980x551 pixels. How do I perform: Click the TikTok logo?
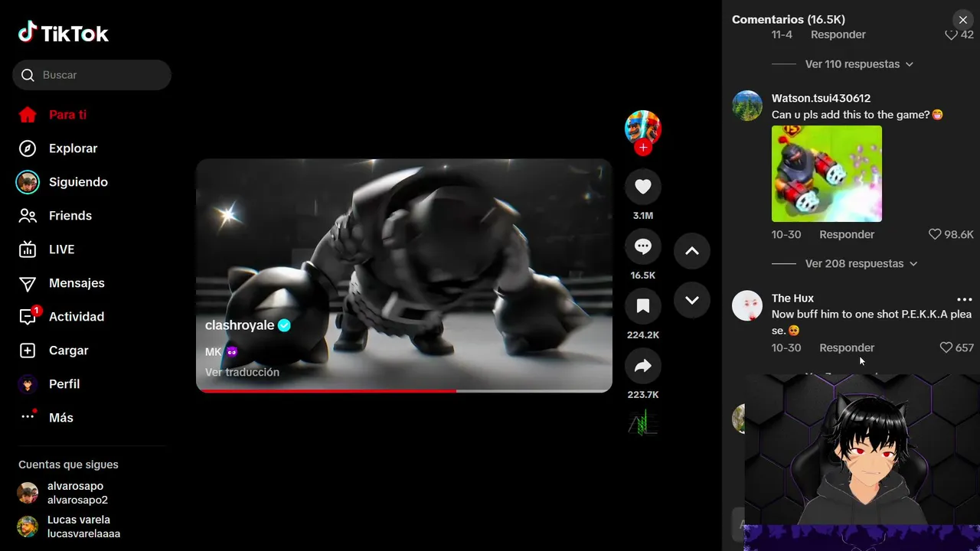click(x=64, y=33)
